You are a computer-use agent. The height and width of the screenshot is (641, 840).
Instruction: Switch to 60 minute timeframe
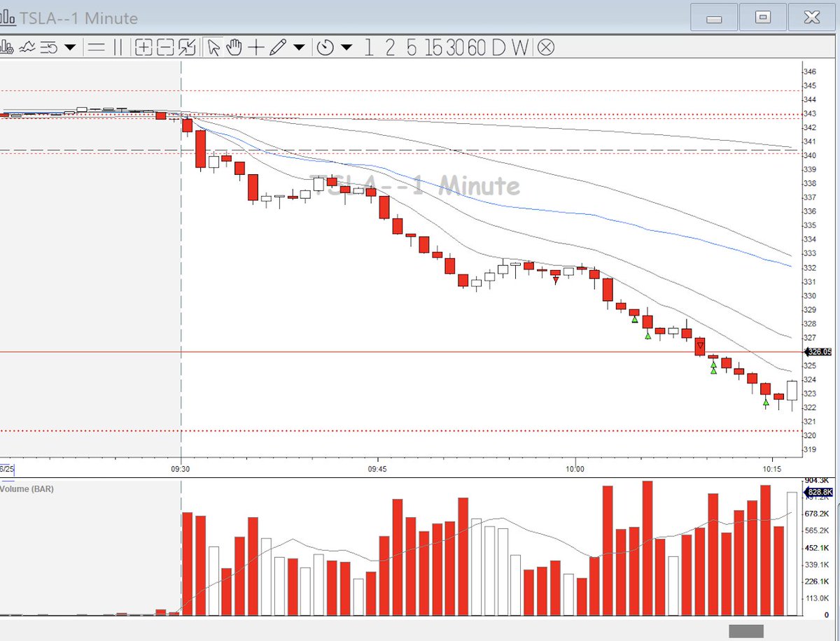pyautogui.click(x=477, y=48)
